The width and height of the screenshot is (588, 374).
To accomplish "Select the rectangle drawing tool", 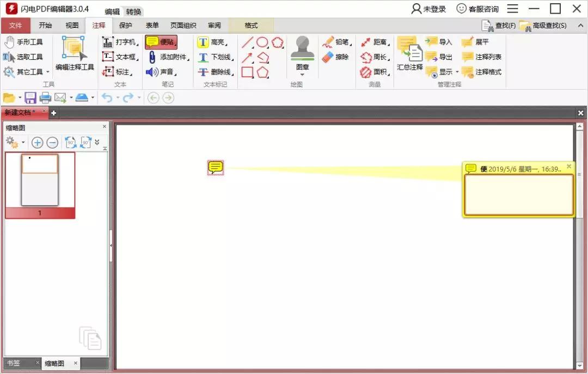I will pos(248,72).
